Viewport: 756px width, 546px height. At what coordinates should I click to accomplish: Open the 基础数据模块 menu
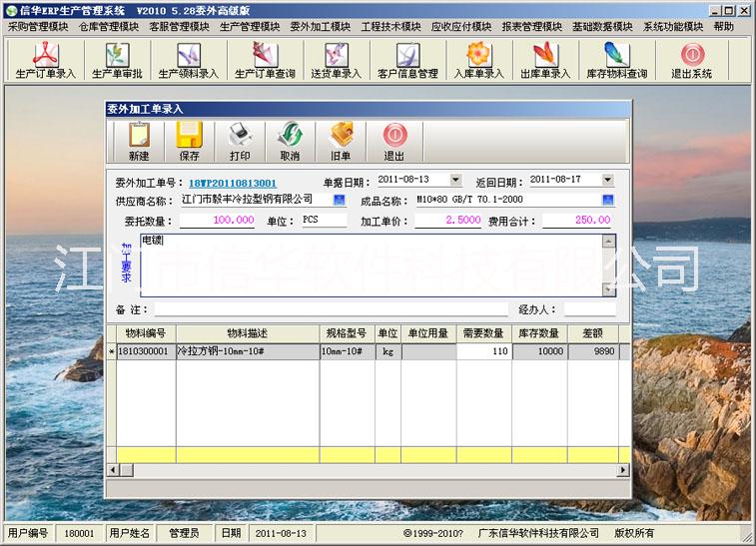coord(602,27)
